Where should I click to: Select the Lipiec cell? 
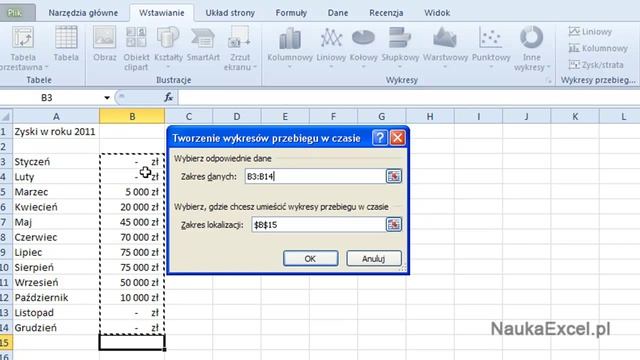coord(56,252)
